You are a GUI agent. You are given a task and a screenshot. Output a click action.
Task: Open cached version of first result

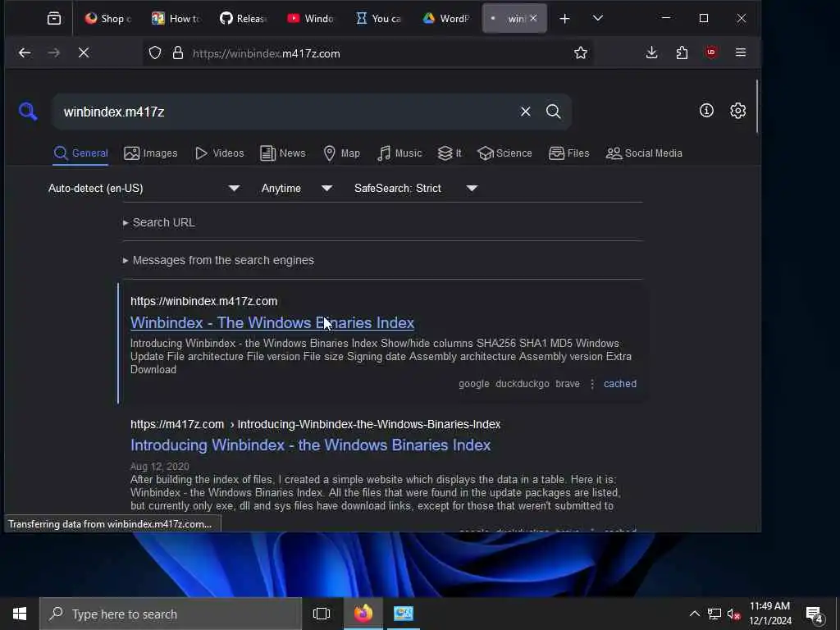[620, 384]
